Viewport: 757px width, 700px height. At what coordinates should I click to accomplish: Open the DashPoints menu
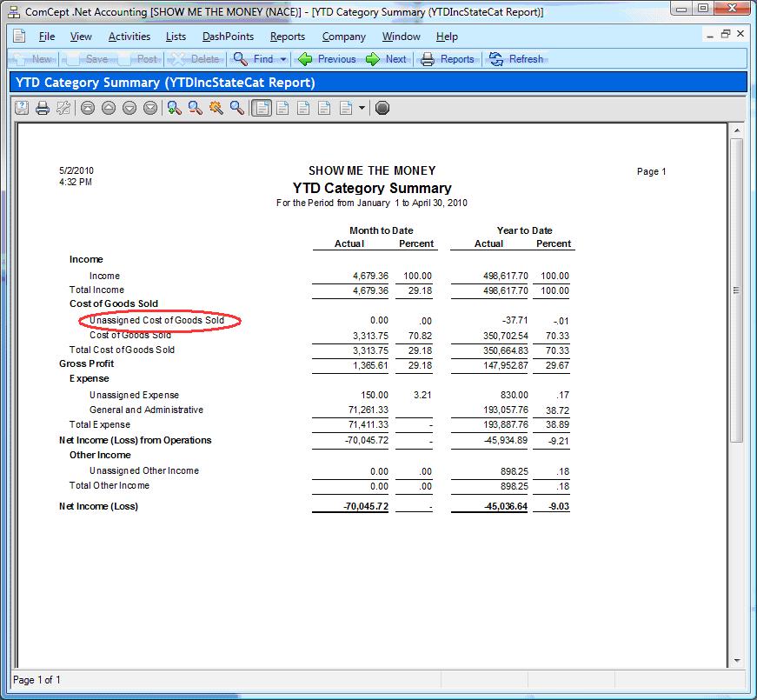228,37
